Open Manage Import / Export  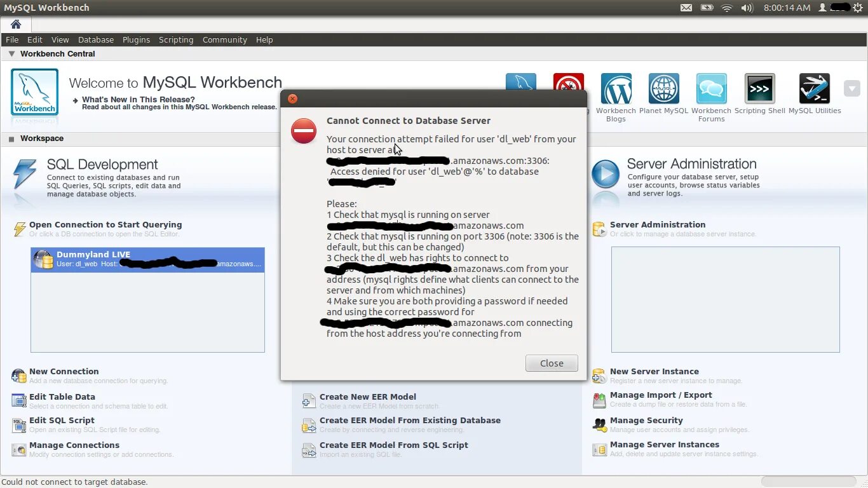pos(661,395)
